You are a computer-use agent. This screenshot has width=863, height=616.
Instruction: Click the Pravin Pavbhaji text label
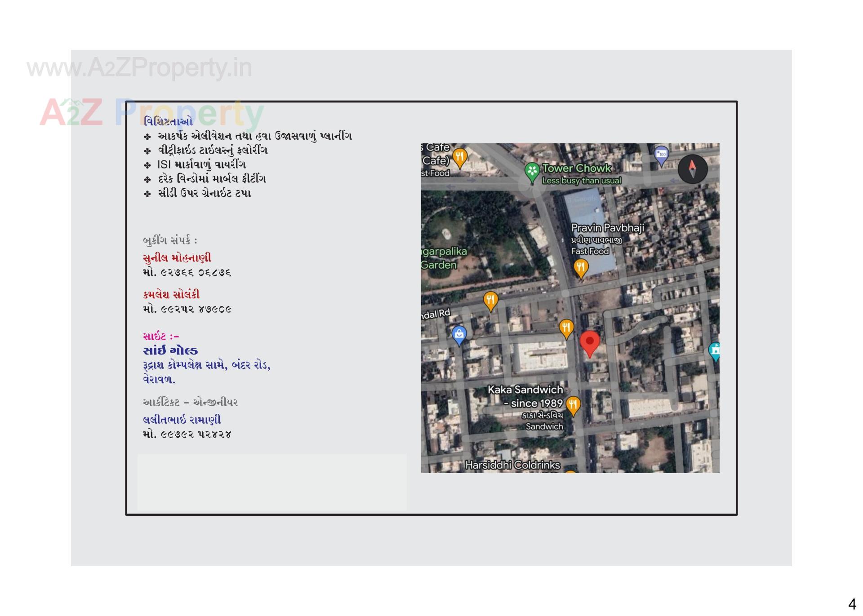click(x=607, y=228)
